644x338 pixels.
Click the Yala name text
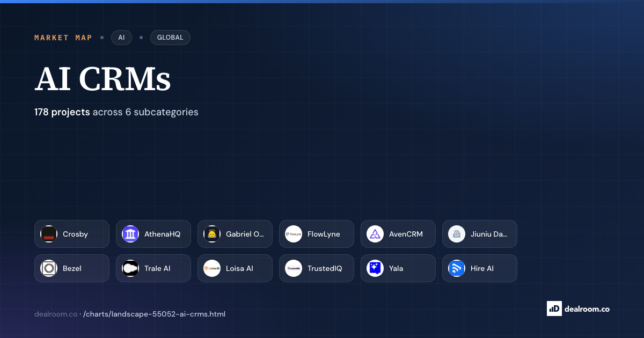coord(396,268)
